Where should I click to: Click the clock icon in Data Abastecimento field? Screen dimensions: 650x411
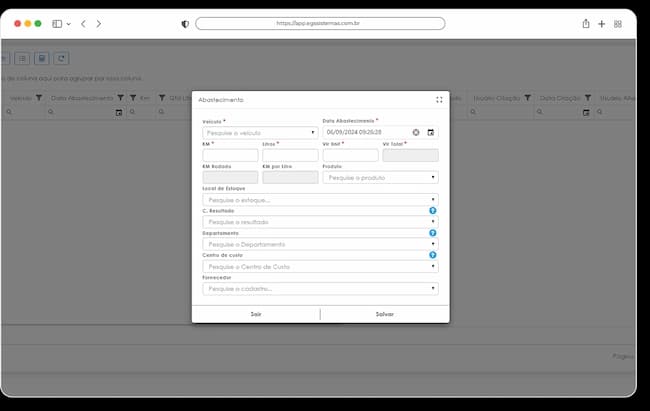416,132
